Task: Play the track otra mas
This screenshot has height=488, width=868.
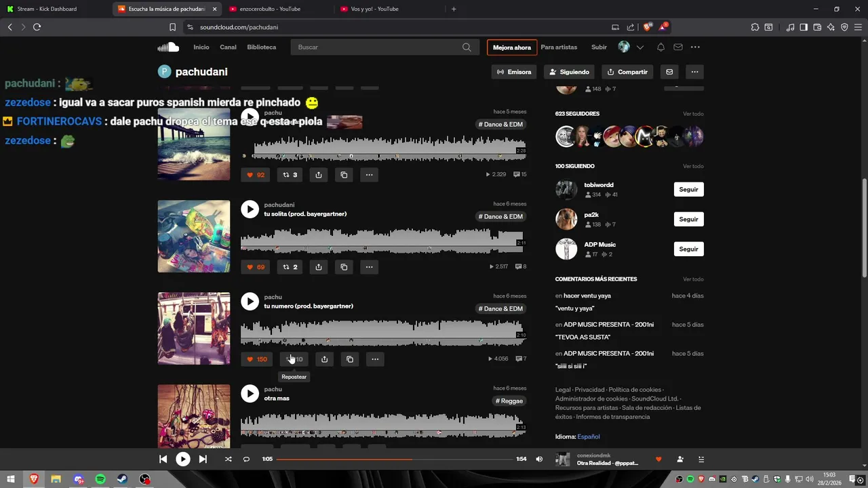Action: (250, 394)
